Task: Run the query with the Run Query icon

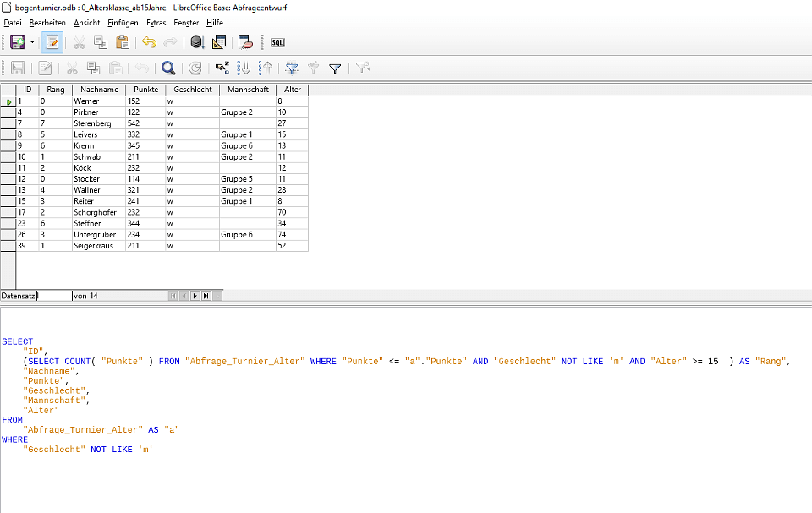Action: coord(196,42)
